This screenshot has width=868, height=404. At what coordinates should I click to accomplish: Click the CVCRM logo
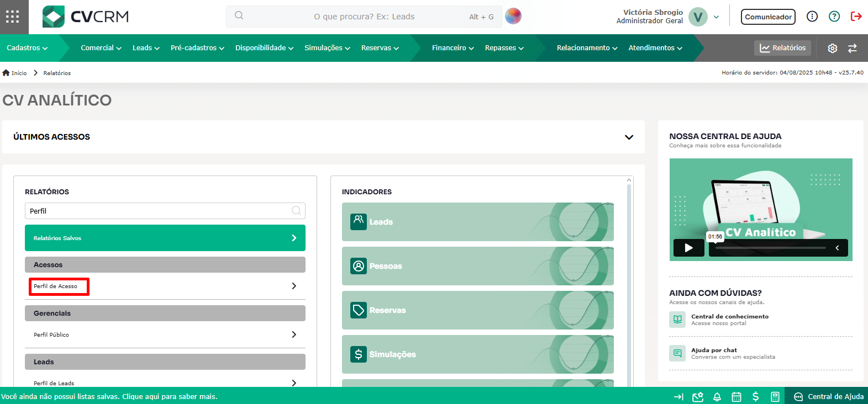click(x=86, y=17)
